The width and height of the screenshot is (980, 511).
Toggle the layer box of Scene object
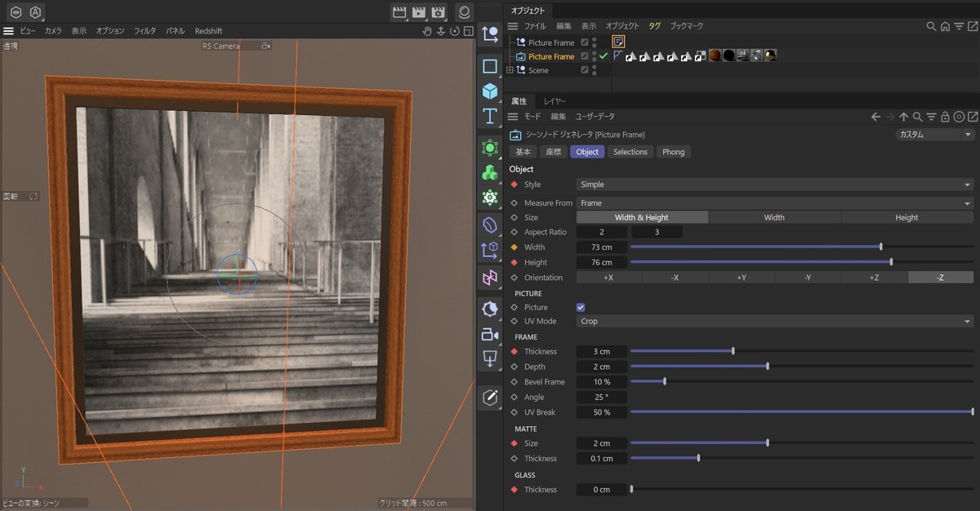584,70
